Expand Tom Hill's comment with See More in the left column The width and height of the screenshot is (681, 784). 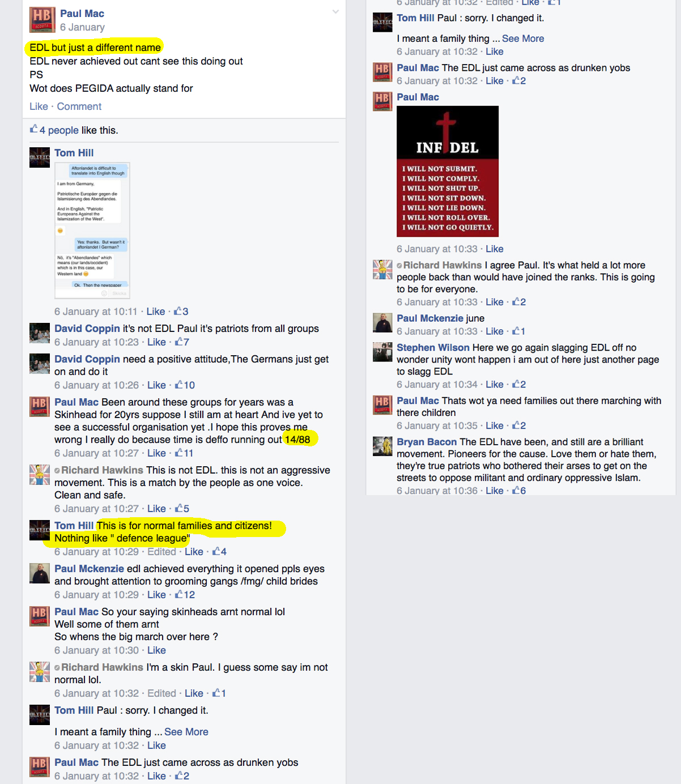tap(186, 732)
